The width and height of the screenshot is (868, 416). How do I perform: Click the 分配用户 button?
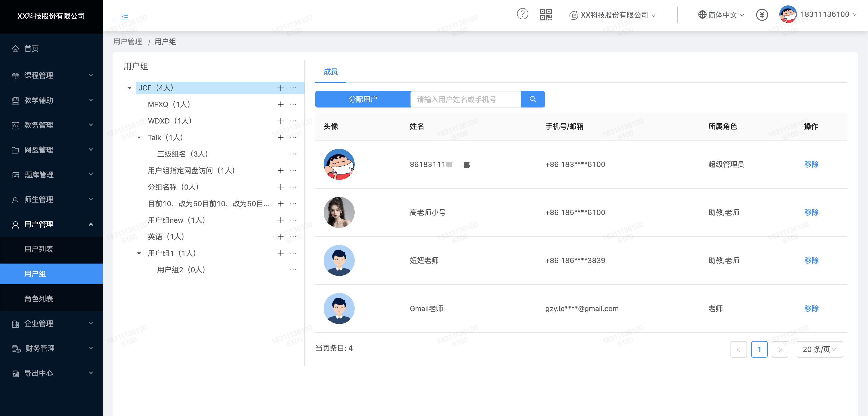click(363, 99)
